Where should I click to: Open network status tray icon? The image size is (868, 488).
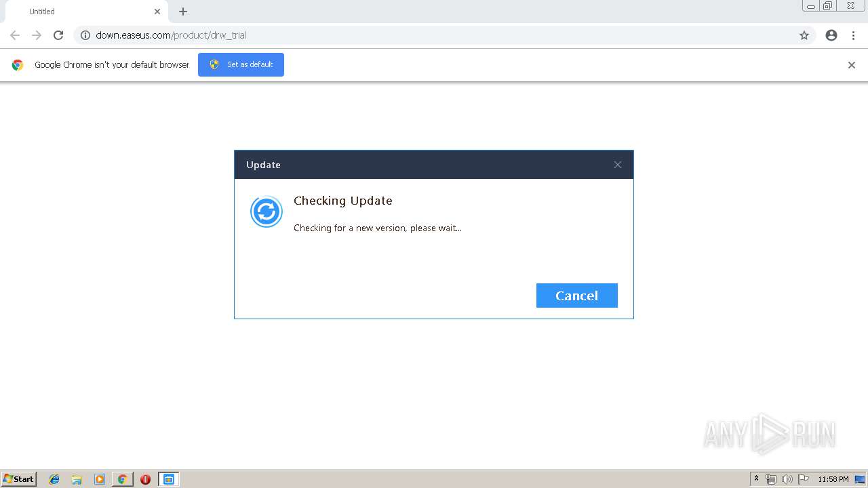pos(771,479)
